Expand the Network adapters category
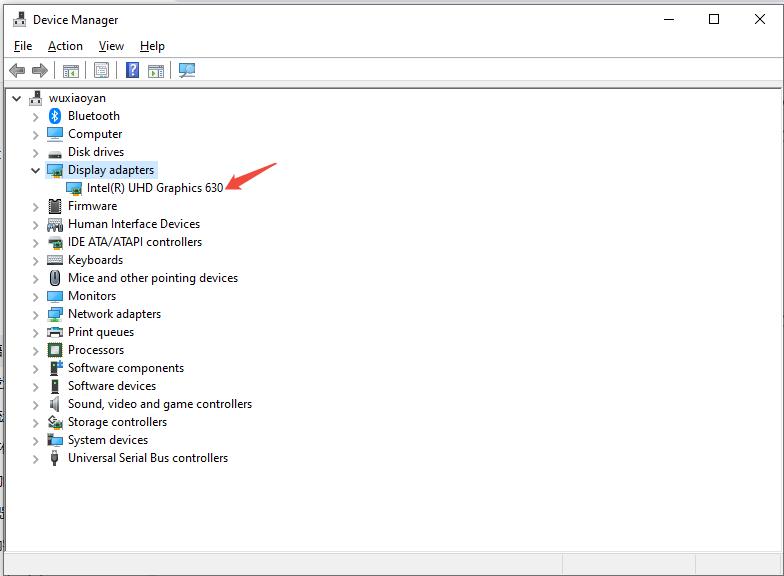784x576 pixels. coord(36,314)
